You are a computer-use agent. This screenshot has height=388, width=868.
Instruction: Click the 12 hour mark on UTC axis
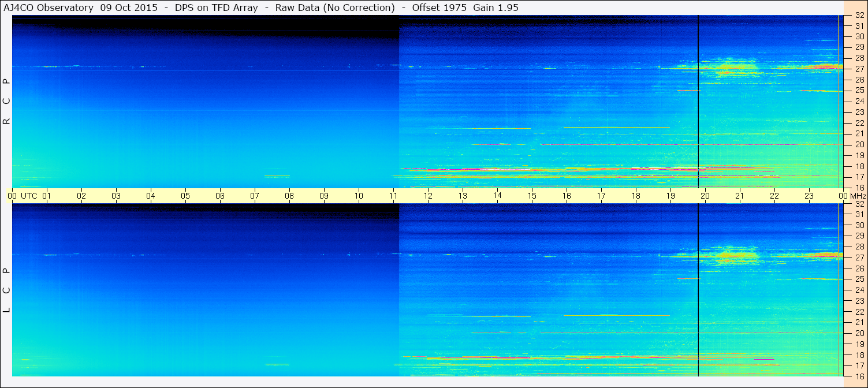[x=428, y=196]
